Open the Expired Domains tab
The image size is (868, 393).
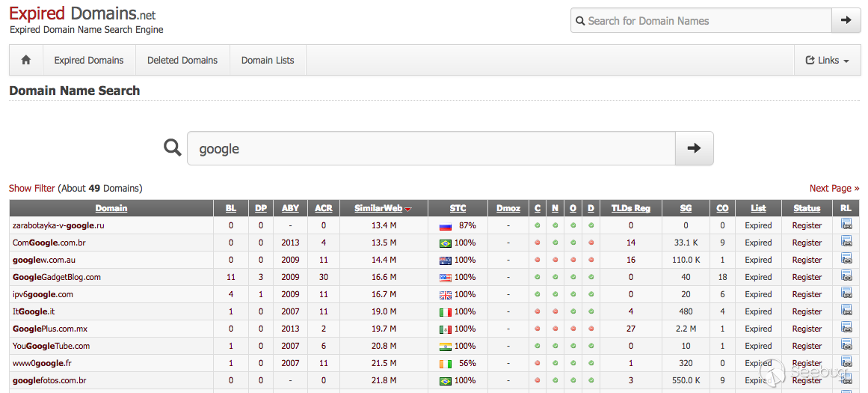coord(89,61)
